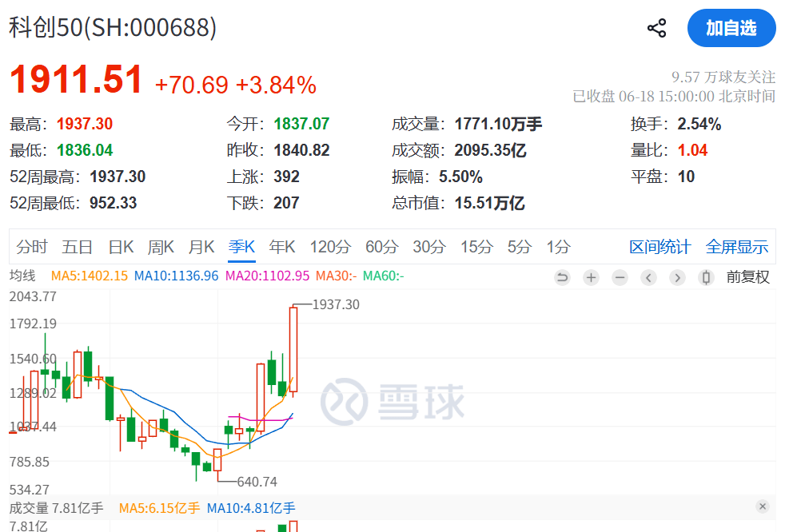Image resolution: width=801 pixels, height=532 pixels.
Task: Select the 日K tab
Action: pos(121,247)
